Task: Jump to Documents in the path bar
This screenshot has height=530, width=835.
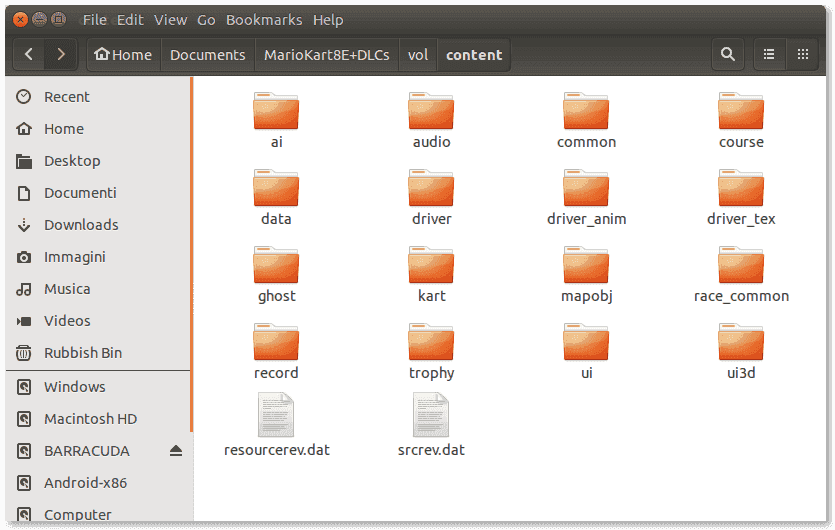Action: tap(208, 54)
